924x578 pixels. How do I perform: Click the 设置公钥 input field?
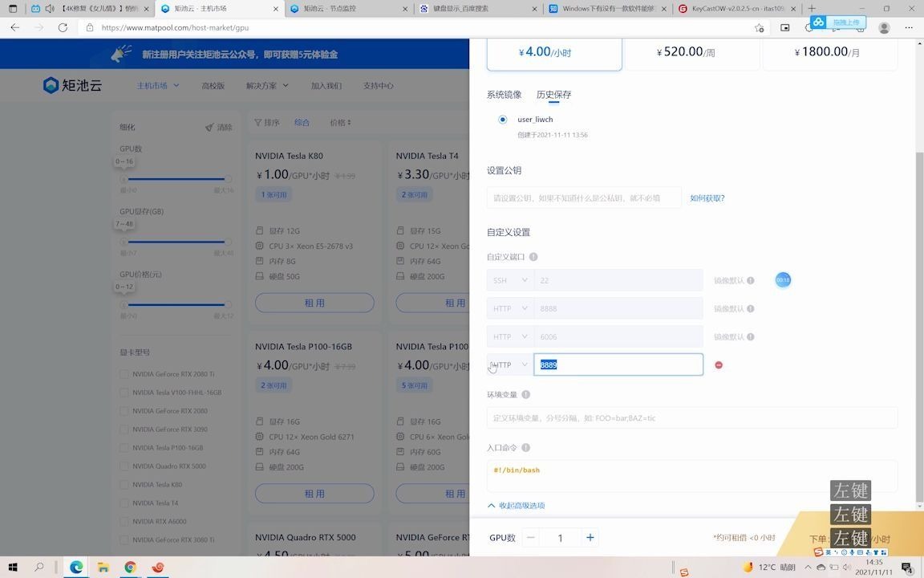584,198
